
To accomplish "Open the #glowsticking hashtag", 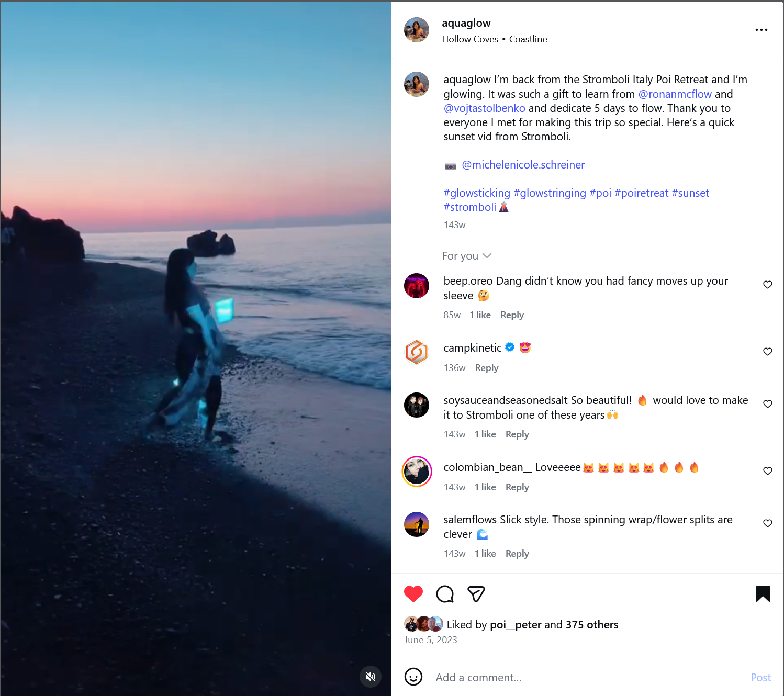I will coord(477,193).
